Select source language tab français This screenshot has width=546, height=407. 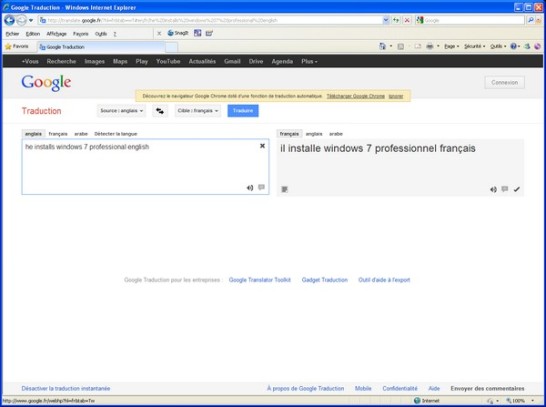[x=58, y=134]
